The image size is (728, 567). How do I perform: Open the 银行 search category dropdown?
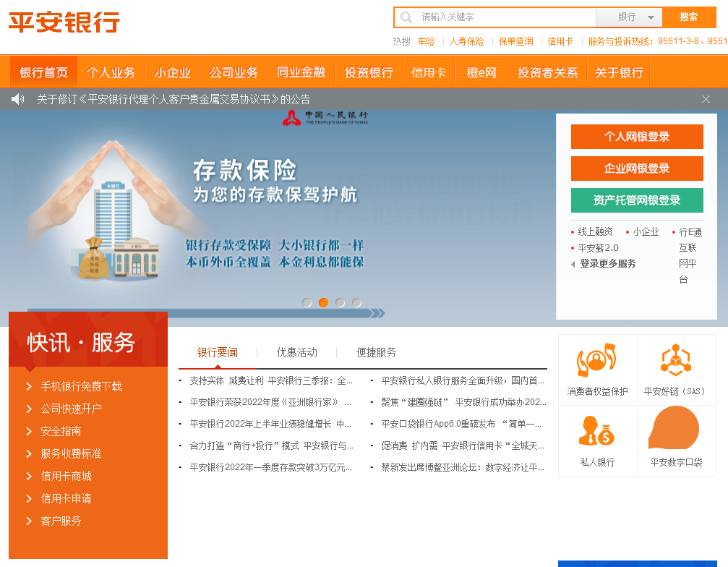[x=629, y=17]
